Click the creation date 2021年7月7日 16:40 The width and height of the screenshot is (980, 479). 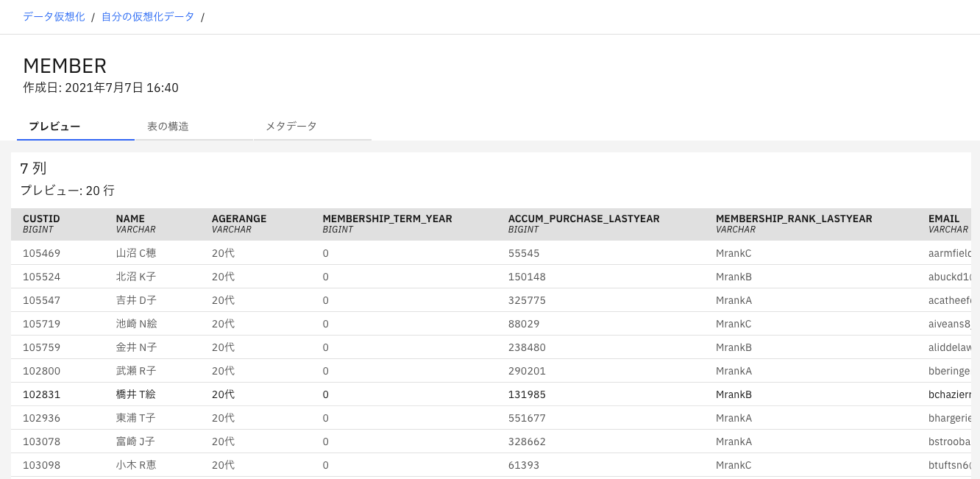tap(101, 88)
